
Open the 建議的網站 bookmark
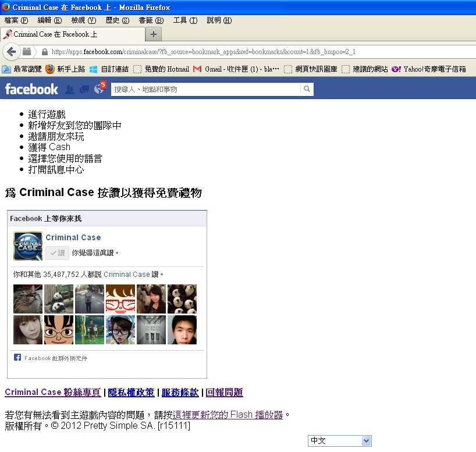(365, 69)
